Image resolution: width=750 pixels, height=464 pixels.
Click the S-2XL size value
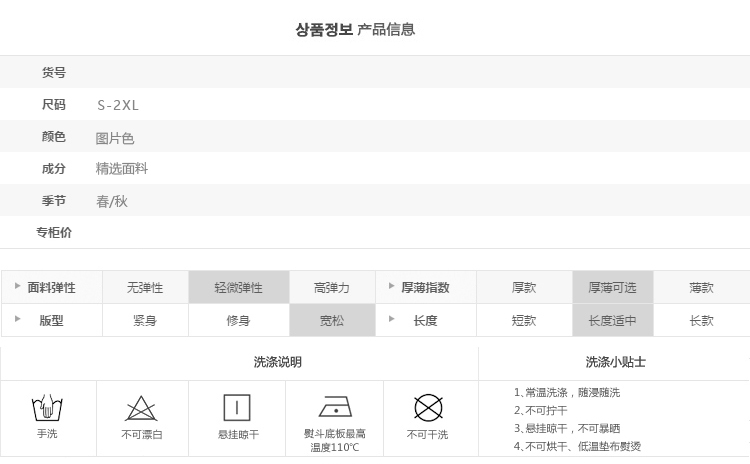[118, 105]
